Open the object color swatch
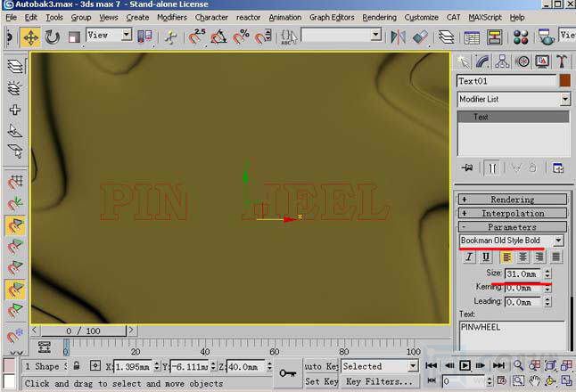 pos(565,81)
